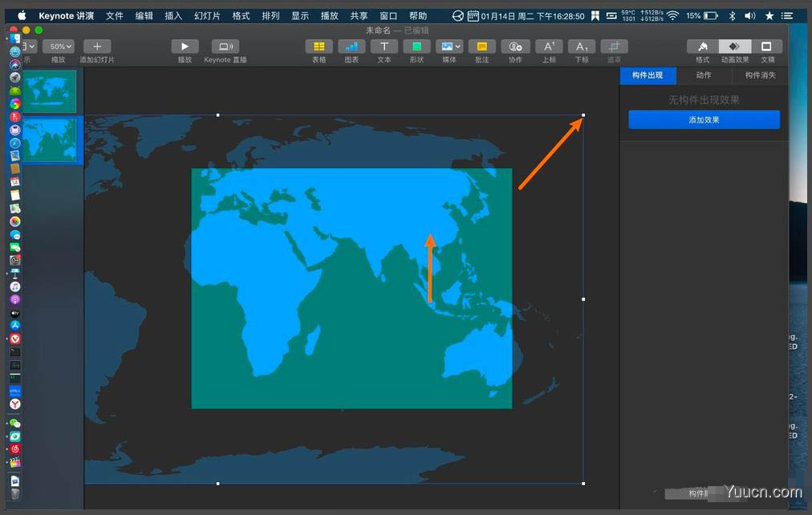The width and height of the screenshot is (812, 515).
Task: Insert a chart from the toolbar
Action: pos(351,47)
